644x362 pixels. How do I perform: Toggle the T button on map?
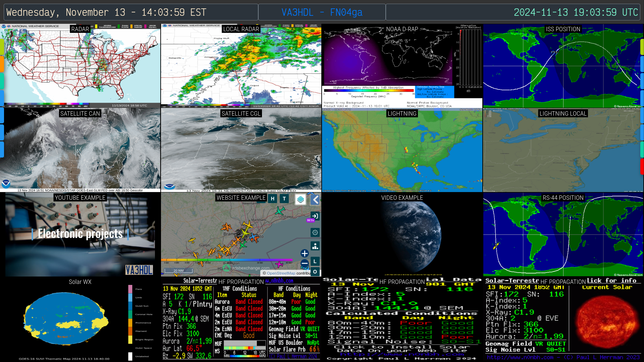coord(284,199)
